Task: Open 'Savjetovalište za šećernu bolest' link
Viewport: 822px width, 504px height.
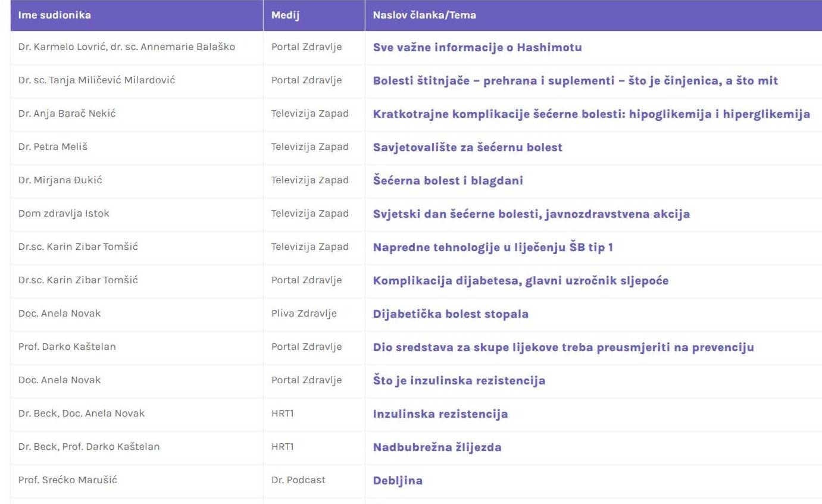Action: pos(467,148)
